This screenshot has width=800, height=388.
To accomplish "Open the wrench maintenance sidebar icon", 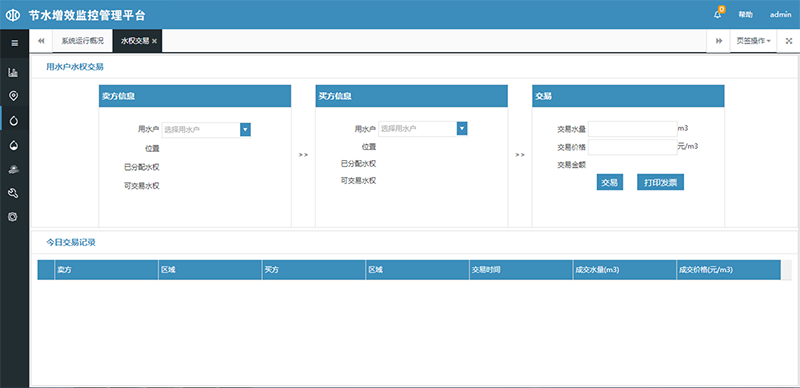I will click(x=14, y=193).
